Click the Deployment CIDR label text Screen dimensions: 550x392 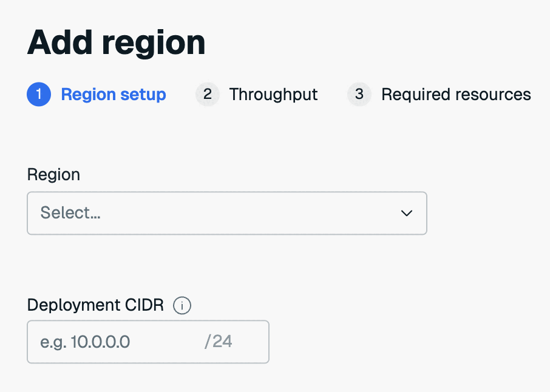95,305
